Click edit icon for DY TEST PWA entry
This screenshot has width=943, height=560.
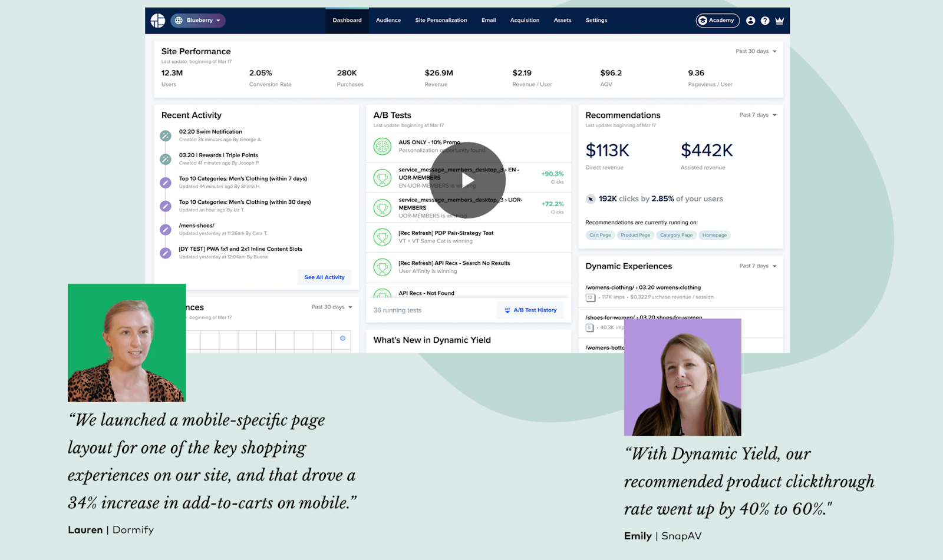coord(166,253)
